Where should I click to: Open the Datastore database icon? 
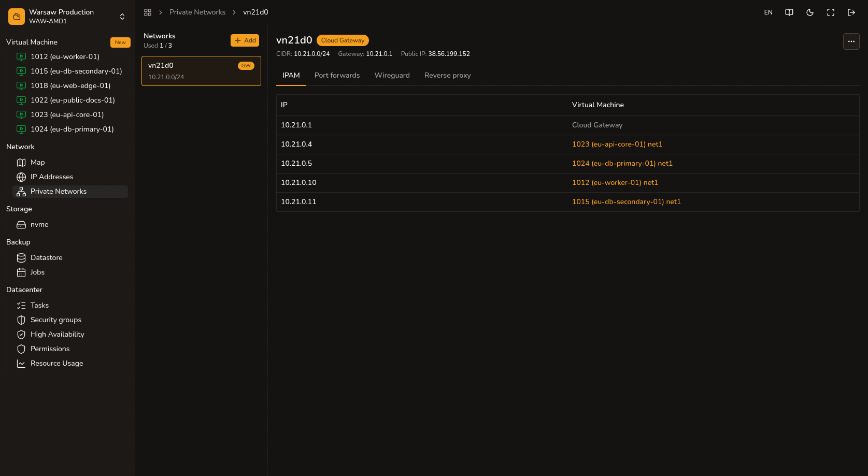click(21, 258)
